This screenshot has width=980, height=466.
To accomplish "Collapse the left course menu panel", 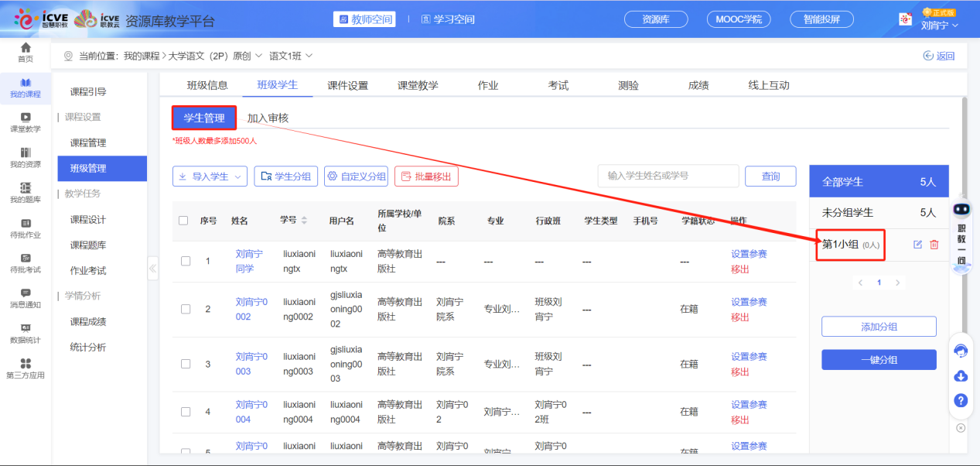I will (x=152, y=269).
